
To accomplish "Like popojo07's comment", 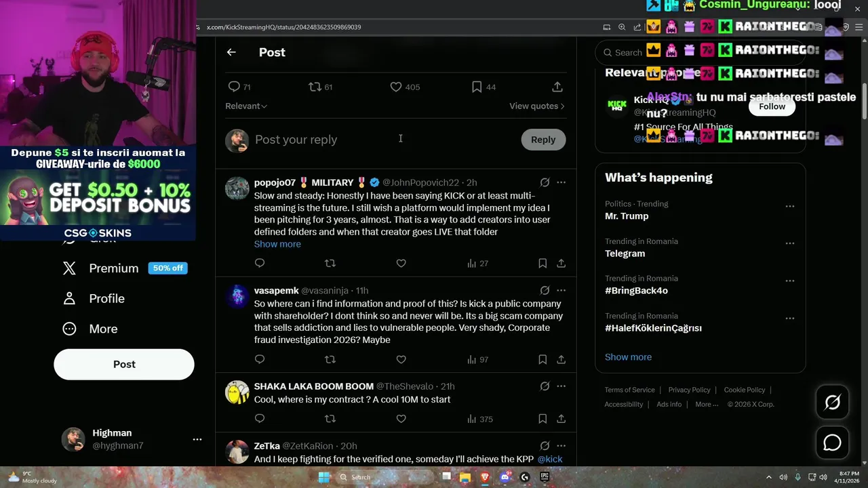I will [401, 263].
